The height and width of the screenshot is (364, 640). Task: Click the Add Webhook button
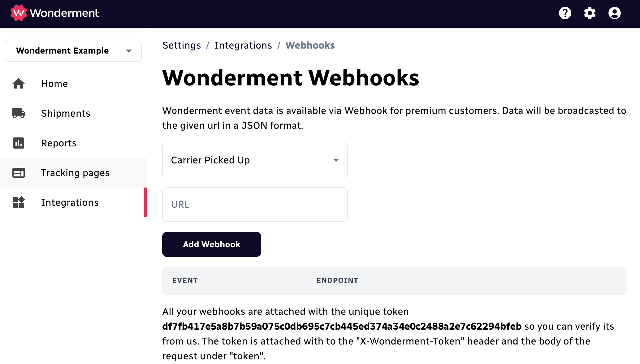click(x=212, y=244)
